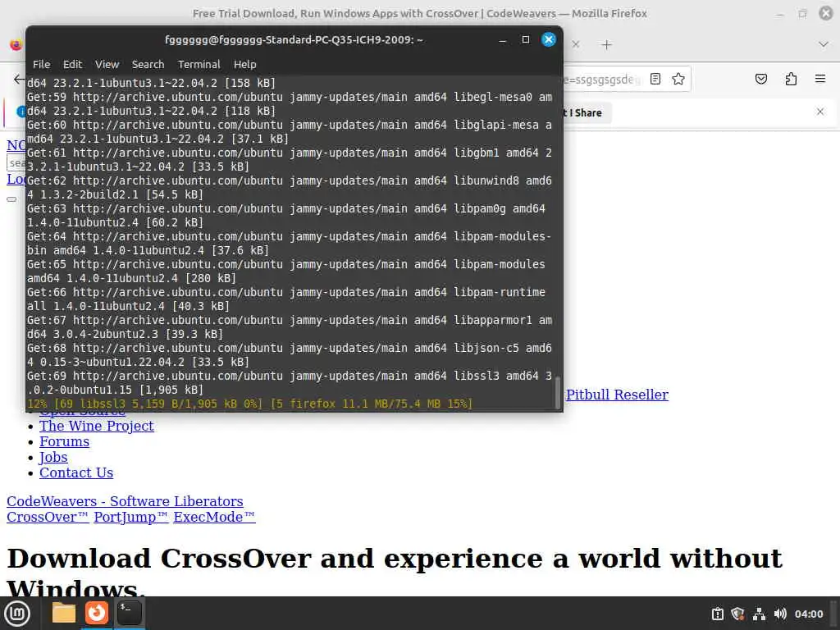
Task: Open security shield tray icon
Action: pyautogui.click(x=737, y=614)
